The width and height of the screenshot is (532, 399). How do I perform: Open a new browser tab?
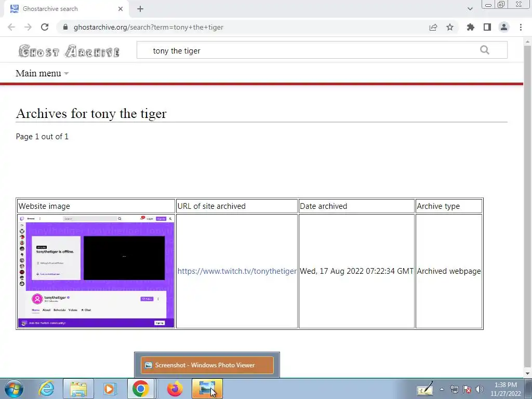(140, 9)
